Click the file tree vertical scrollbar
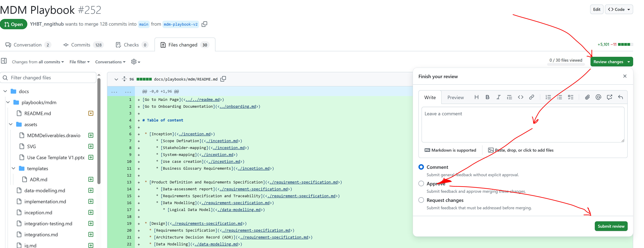 99,131
